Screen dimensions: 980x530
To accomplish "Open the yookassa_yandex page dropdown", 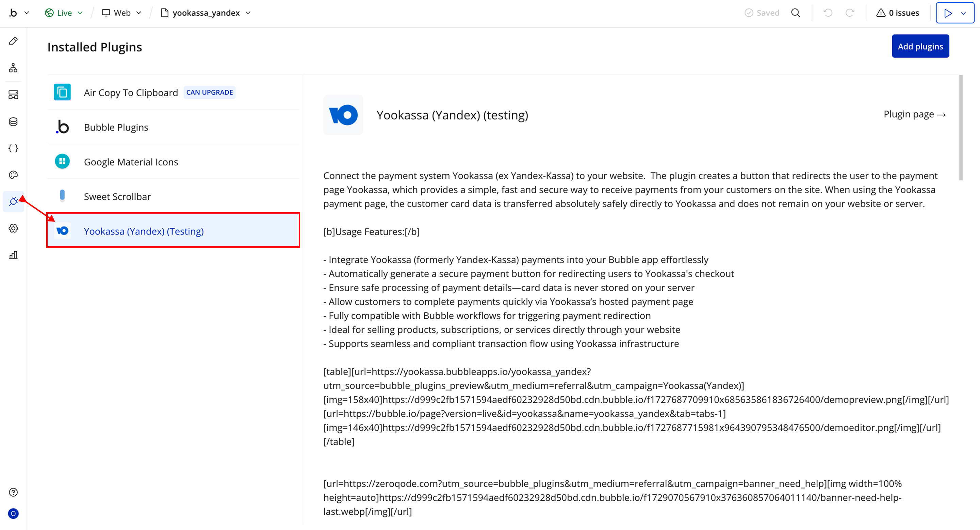I will point(206,13).
